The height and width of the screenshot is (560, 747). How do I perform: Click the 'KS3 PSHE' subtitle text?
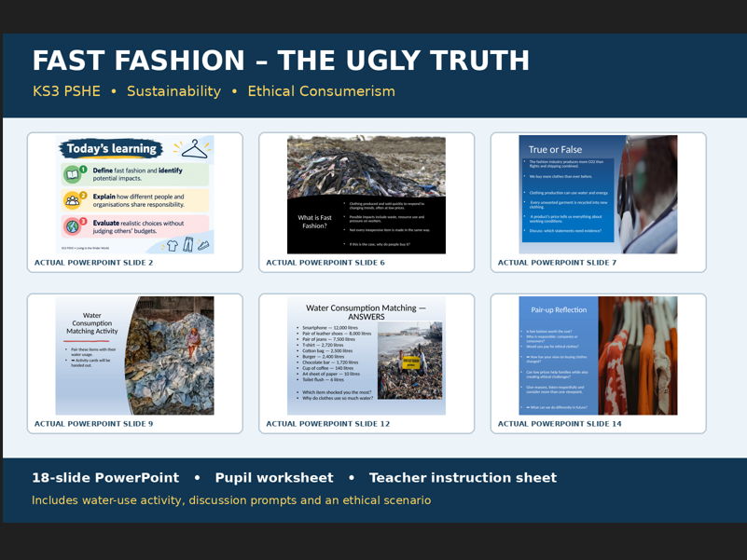pos(66,91)
